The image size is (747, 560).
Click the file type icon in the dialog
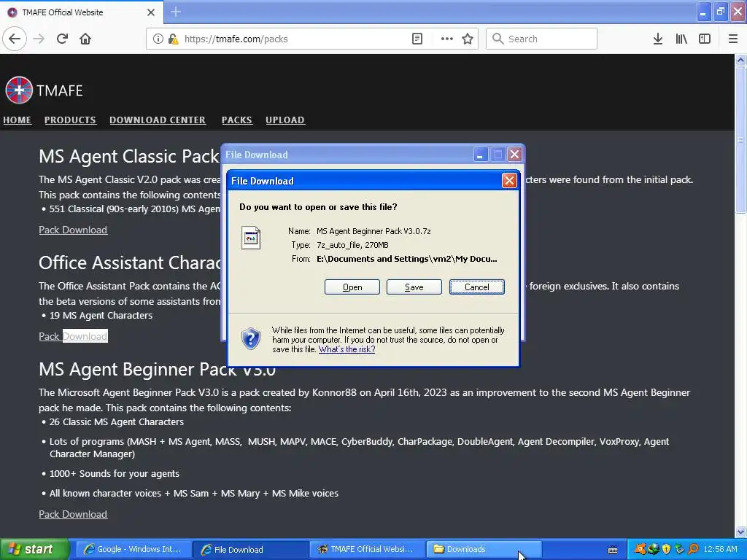coord(251,238)
